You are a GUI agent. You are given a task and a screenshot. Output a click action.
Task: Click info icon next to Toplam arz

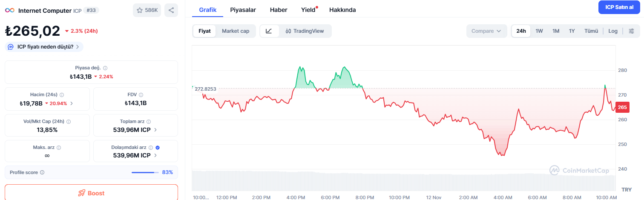click(x=149, y=122)
